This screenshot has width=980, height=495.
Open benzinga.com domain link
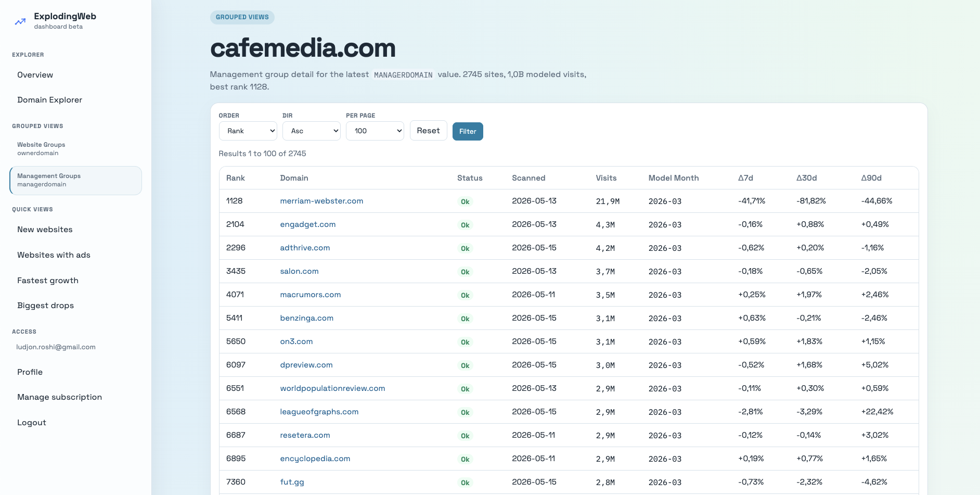(306, 318)
